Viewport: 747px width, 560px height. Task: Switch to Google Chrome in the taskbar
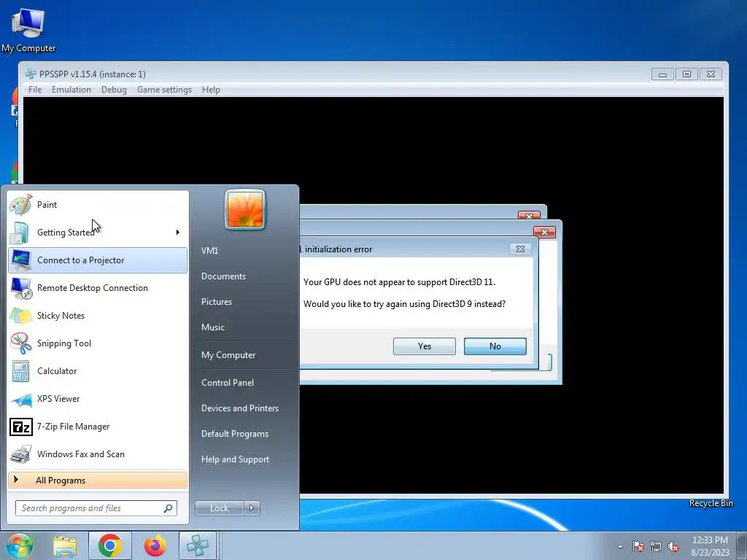pos(109,545)
